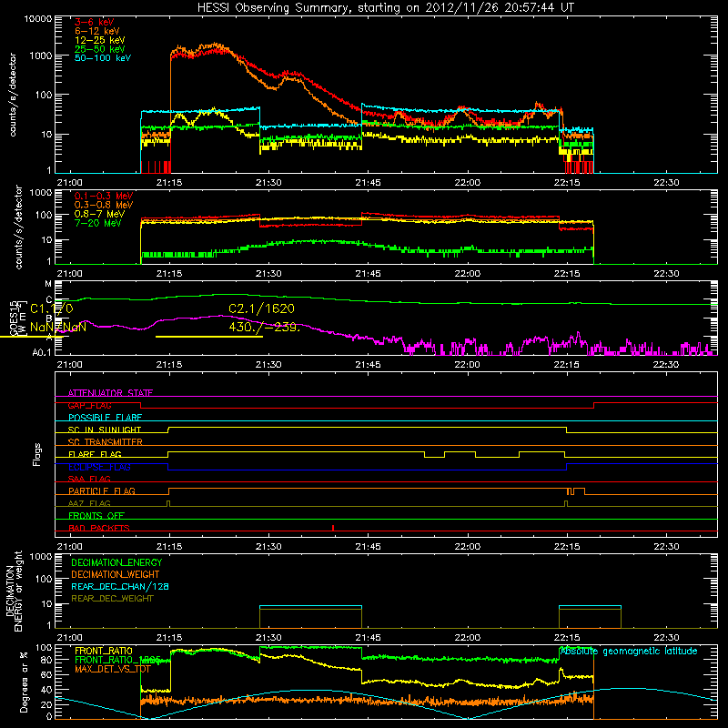Select the green 25-50 keV legend label

100,49
